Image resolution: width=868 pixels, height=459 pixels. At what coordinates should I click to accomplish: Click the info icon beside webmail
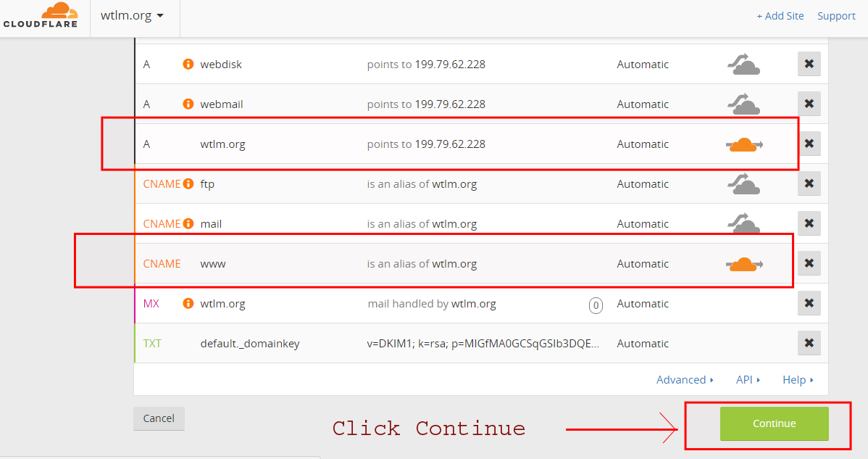click(x=188, y=104)
